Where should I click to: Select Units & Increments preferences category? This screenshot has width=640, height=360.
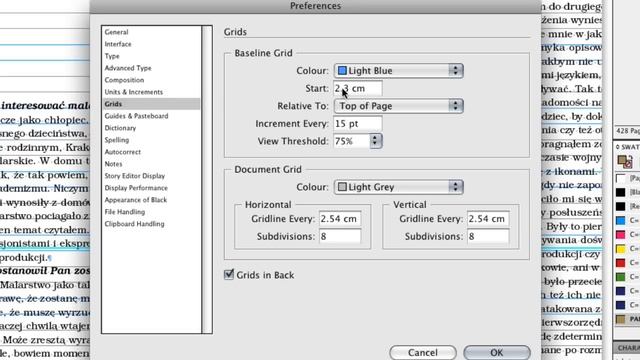point(133,92)
